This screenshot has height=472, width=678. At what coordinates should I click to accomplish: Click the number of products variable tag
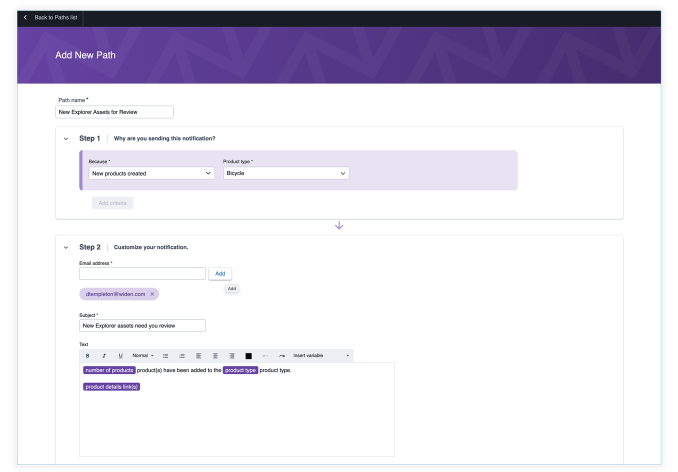coord(109,370)
